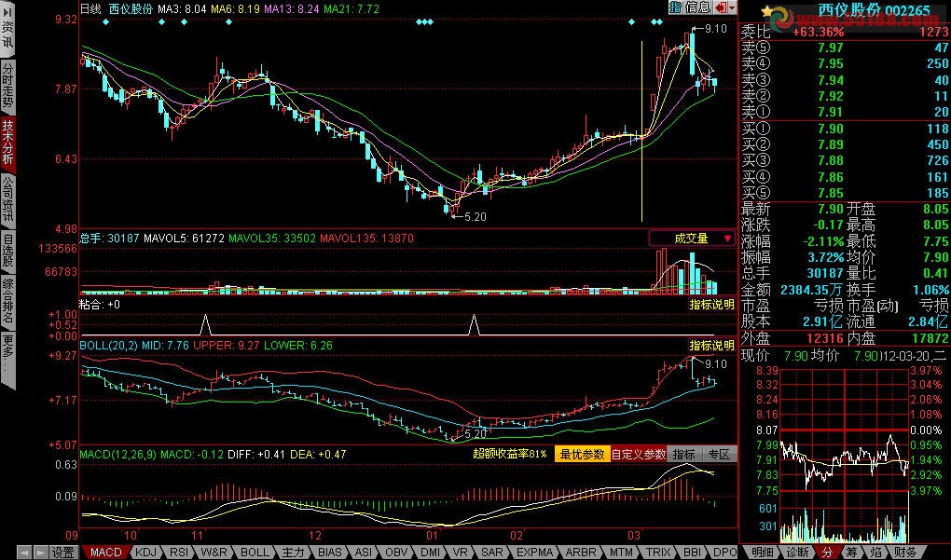Screen dimensions: 951x560
Task: Select the KDJ indicator tab
Action: 145,553
